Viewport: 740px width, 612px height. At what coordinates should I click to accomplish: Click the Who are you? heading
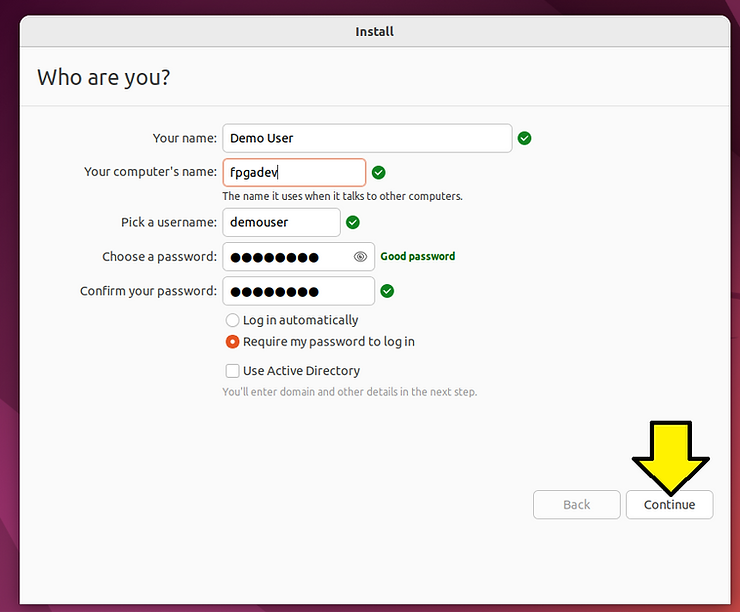(104, 77)
